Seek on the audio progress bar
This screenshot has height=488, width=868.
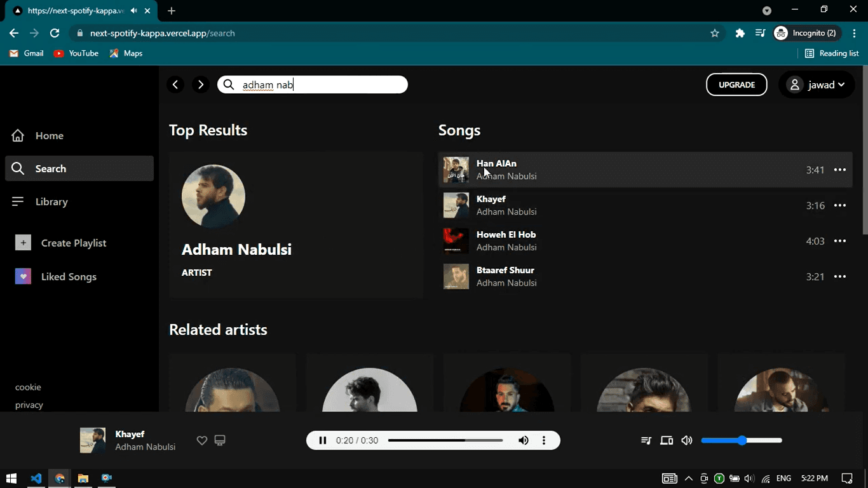click(x=445, y=440)
